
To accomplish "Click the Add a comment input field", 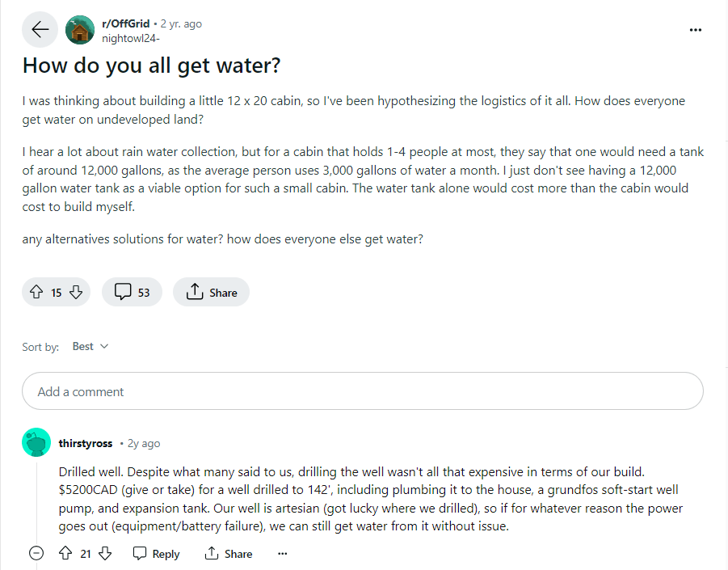I will (363, 391).
